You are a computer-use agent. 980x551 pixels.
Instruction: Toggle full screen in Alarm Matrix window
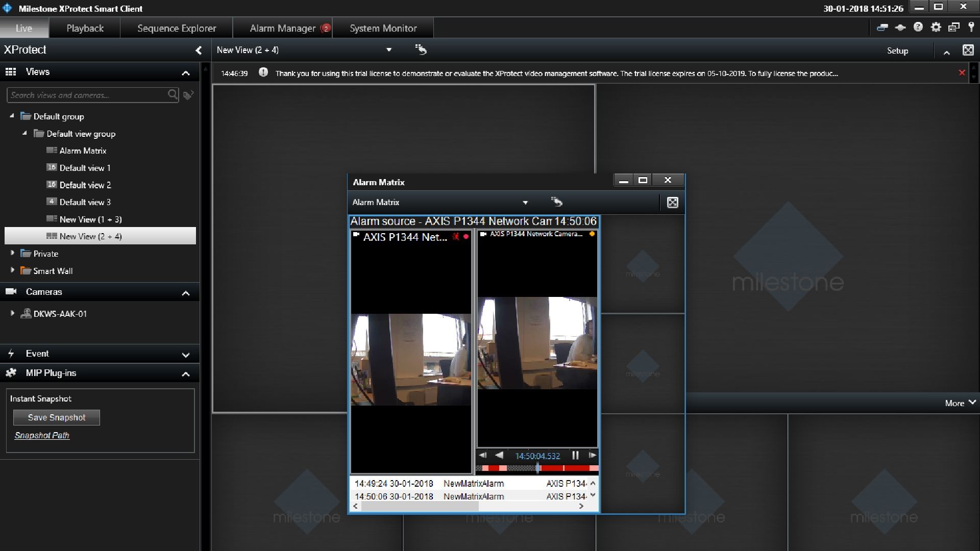pyautogui.click(x=673, y=203)
